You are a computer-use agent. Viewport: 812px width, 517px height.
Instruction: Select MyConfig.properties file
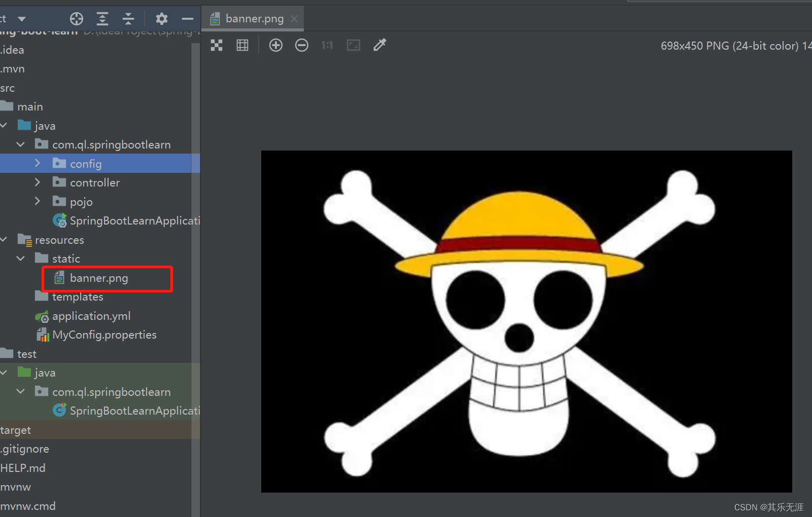click(104, 335)
